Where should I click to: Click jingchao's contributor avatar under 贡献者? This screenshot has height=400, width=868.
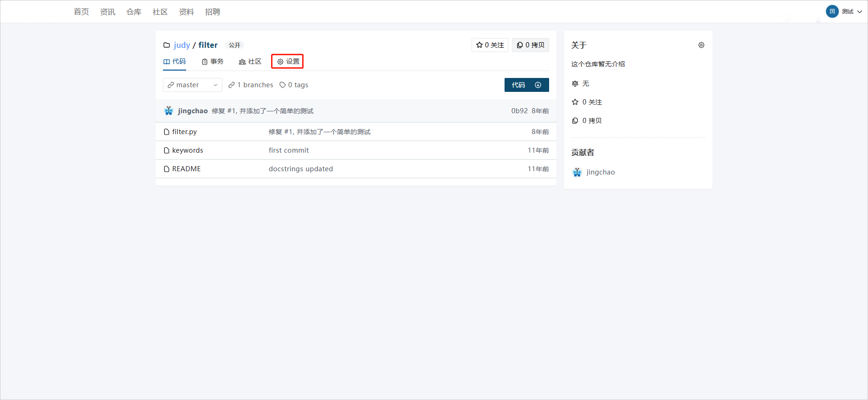pos(577,172)
